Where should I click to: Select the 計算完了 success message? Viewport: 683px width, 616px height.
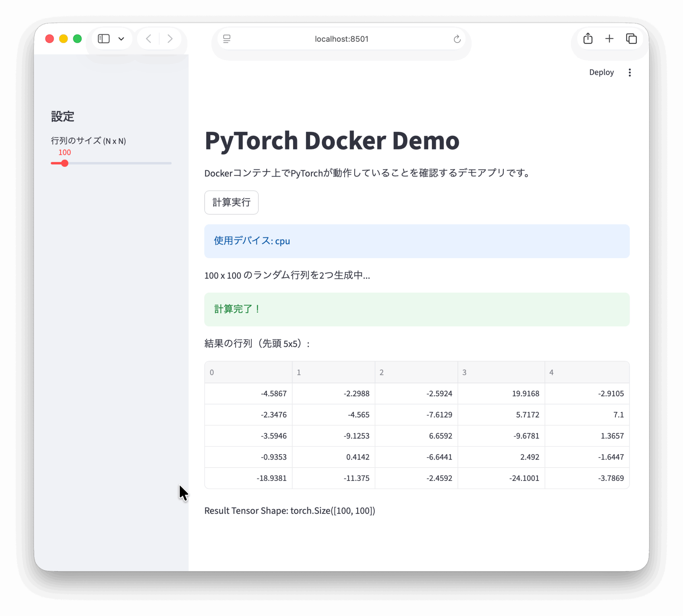click(416, 310)
